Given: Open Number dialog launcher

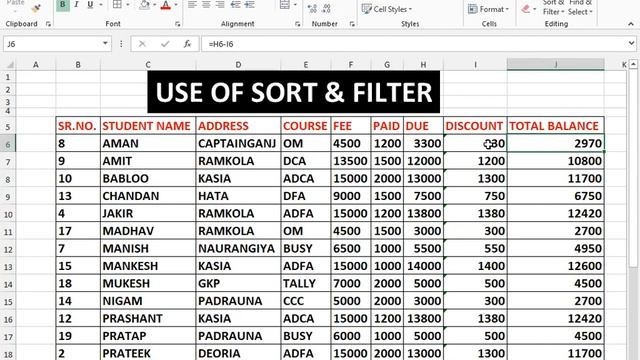Looking at the screenshot, I should pyautogui.click(x=352, y=24).
